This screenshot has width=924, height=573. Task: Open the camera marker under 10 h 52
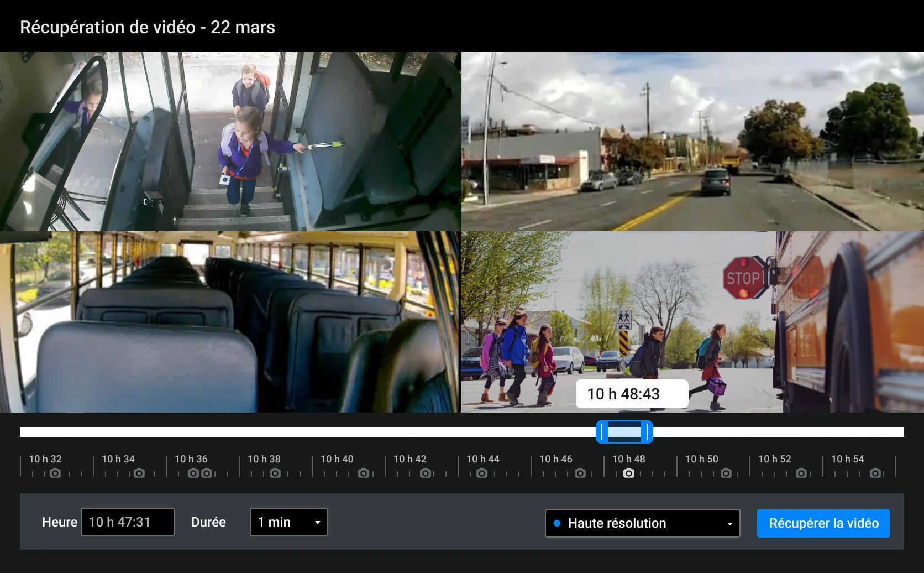[802, 473]
